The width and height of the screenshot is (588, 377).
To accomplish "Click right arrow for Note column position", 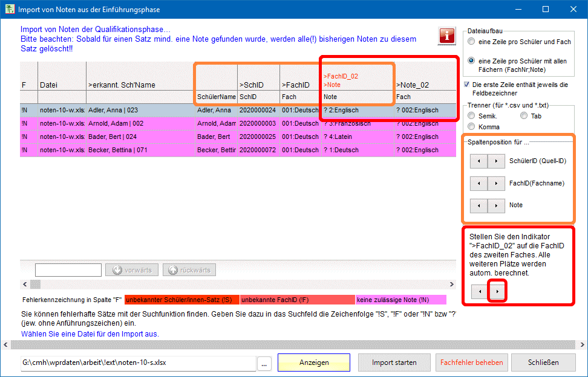I will 496,205.
